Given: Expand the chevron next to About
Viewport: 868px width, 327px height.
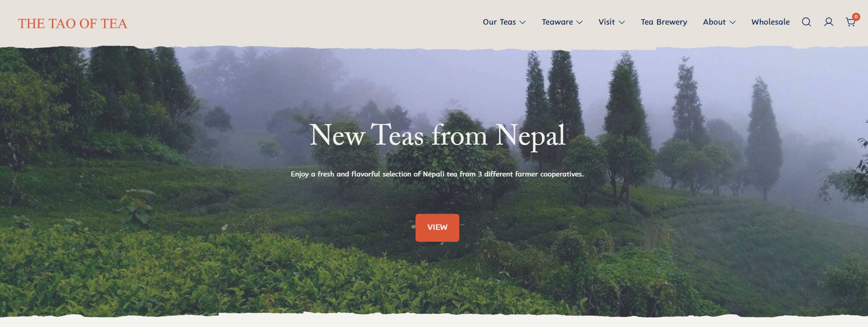Looking at the screenshot, I should [x=733, y=22].
